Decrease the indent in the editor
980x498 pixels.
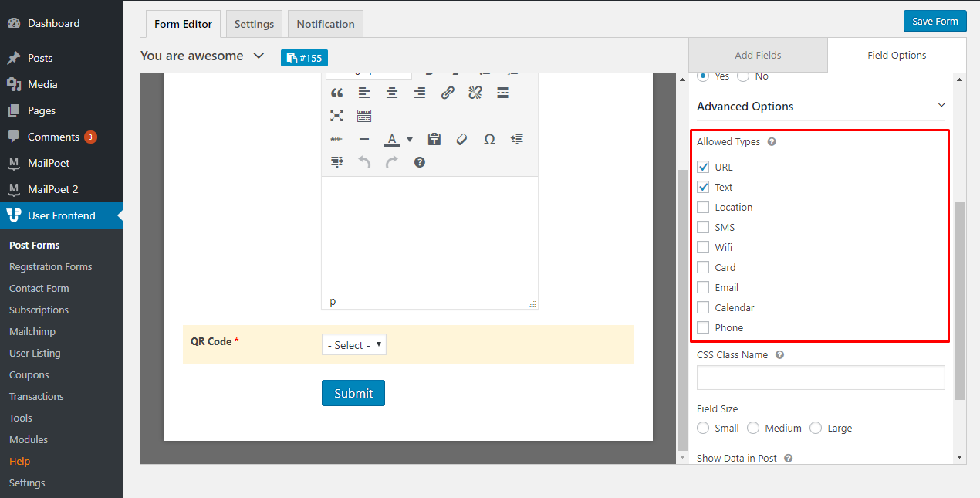[x=517, y=139]
